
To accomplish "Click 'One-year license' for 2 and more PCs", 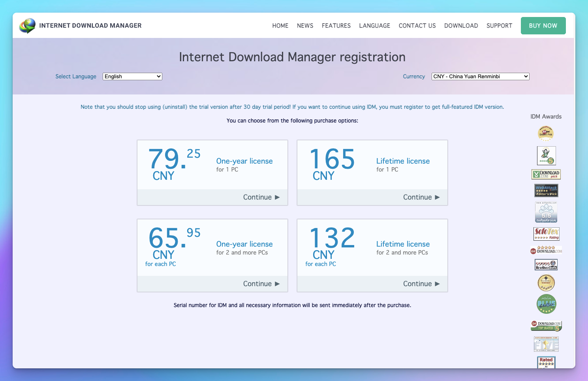I will [244, 244].
